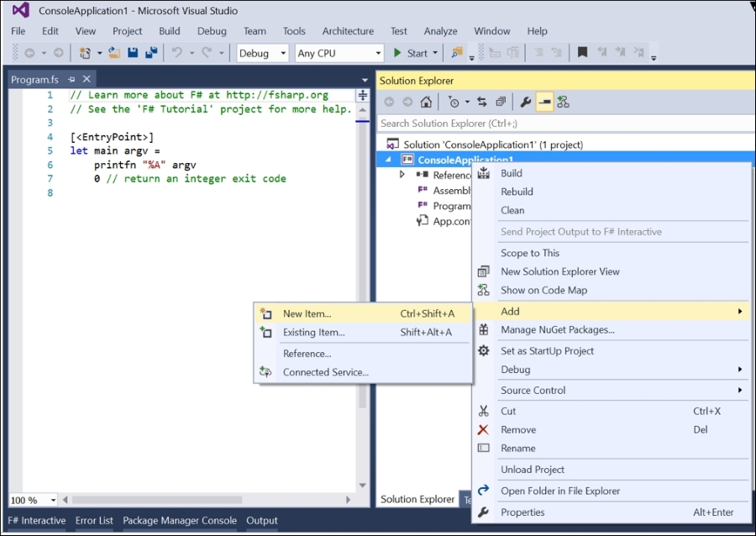Click the New Project toolbar icon

[x=86, y=52]
